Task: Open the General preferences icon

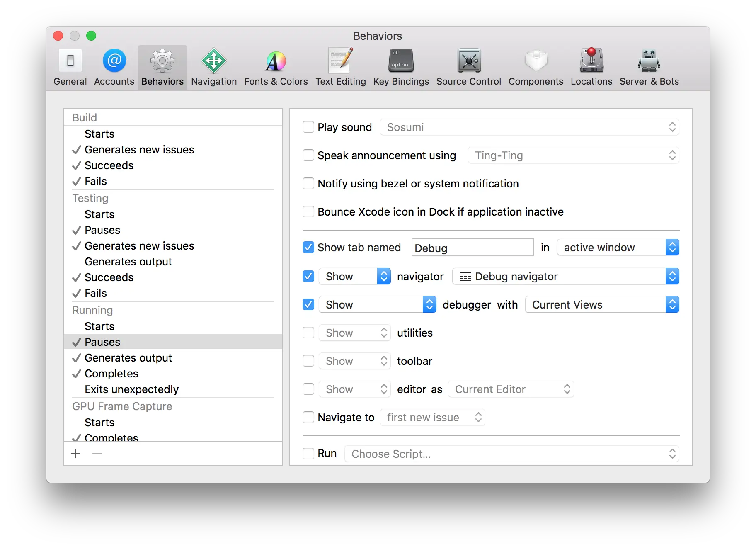Action: point(70,61)
